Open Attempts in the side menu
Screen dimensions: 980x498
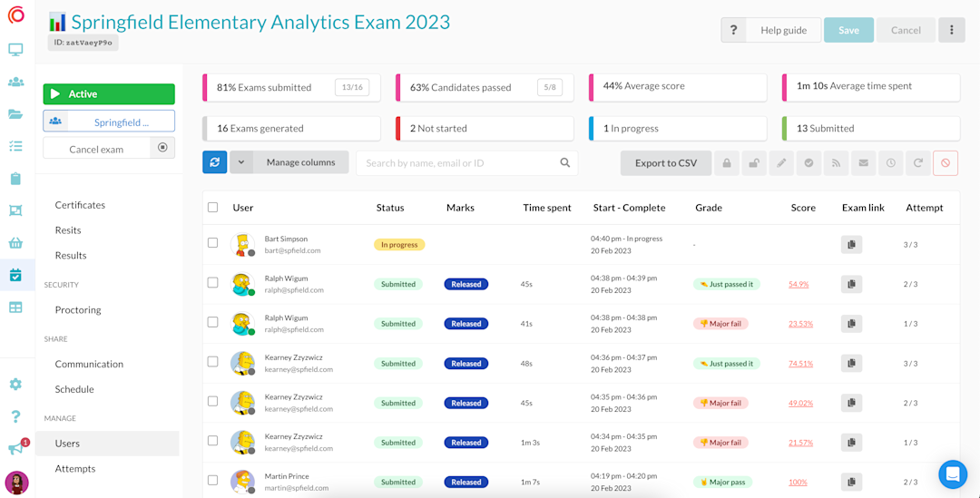[75, 468]
